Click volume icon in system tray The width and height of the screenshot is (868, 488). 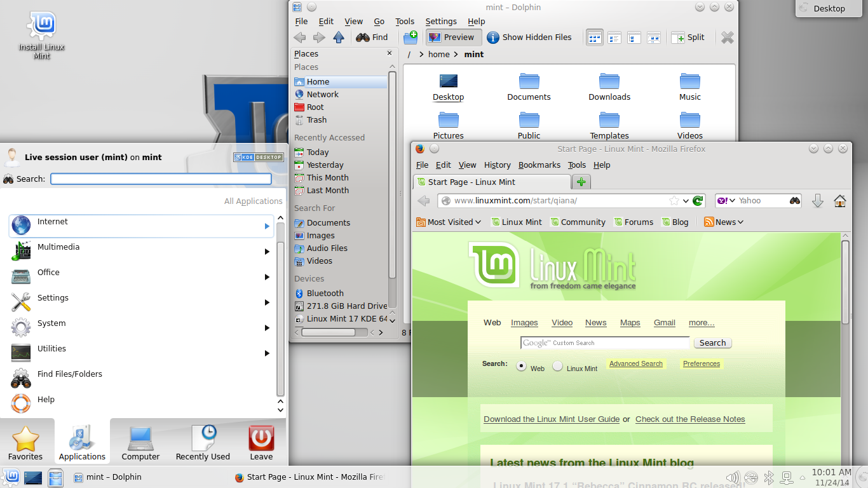[x=733, y=477]
